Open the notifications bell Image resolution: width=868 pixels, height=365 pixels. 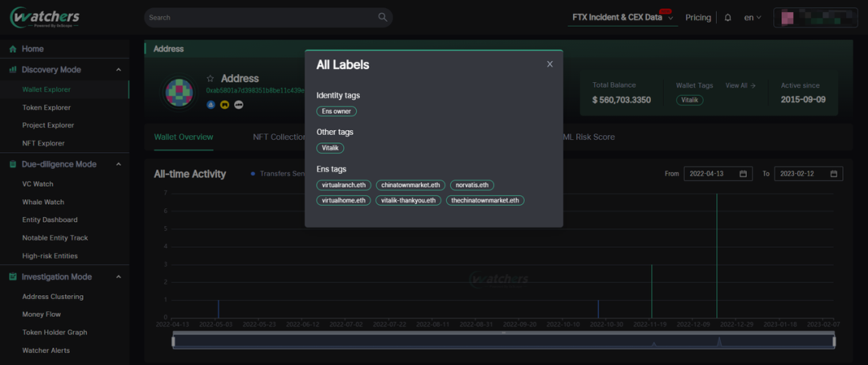pyautogui.click(x=728, y=18)
